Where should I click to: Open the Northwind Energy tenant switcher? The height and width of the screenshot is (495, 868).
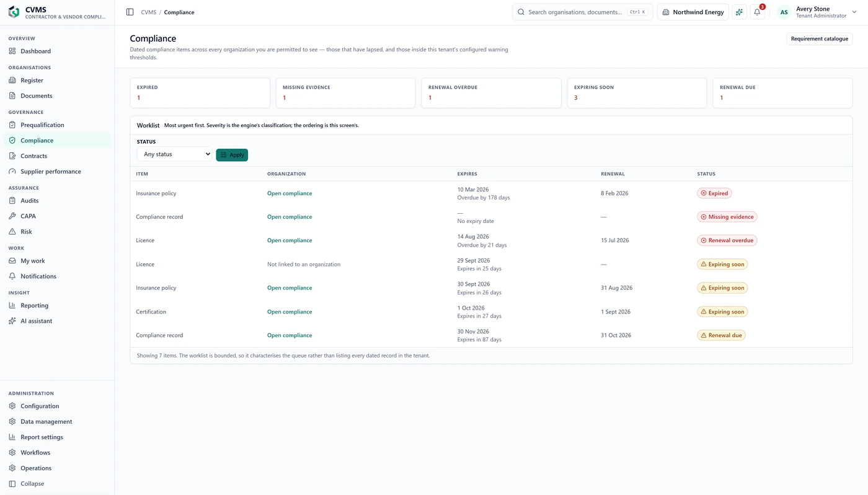point(693,12)
